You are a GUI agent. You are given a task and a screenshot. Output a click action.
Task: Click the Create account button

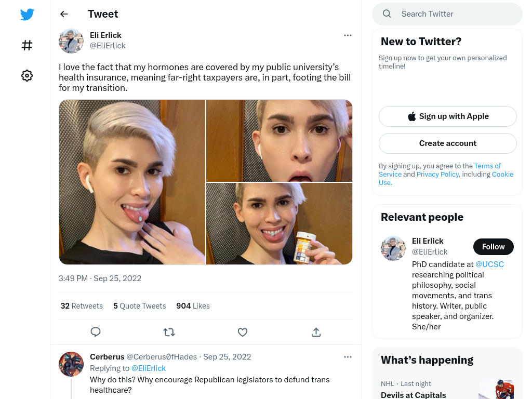click(448, 143)
